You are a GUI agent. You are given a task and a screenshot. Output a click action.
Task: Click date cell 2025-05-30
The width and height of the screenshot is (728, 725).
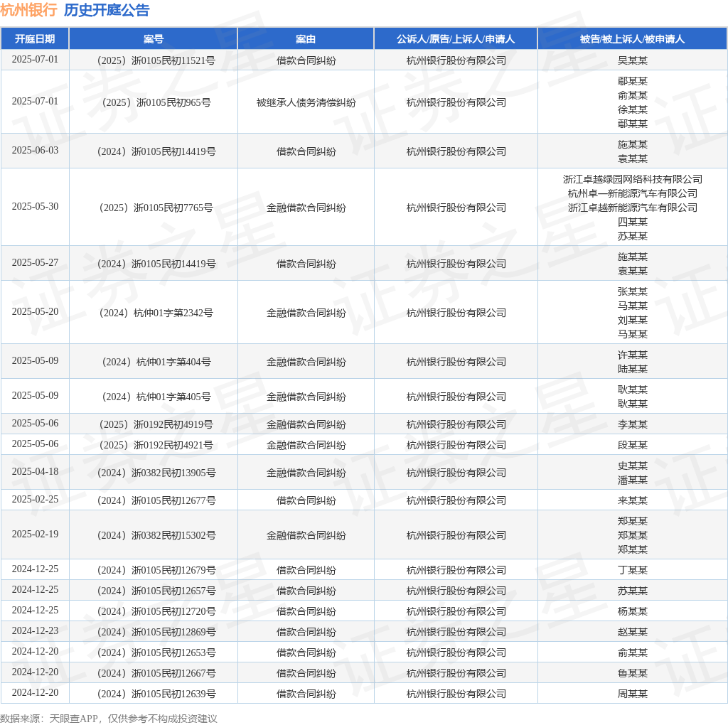pyautogui.click(x=35, y=207)
